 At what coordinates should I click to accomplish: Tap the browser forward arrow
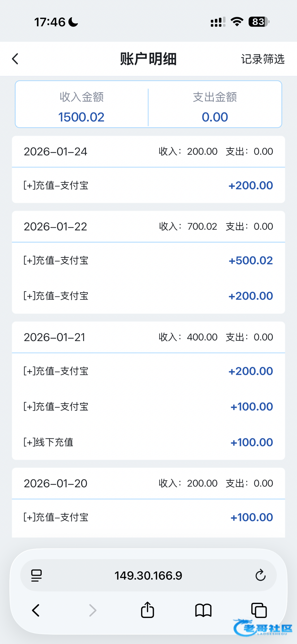point(93,610)
